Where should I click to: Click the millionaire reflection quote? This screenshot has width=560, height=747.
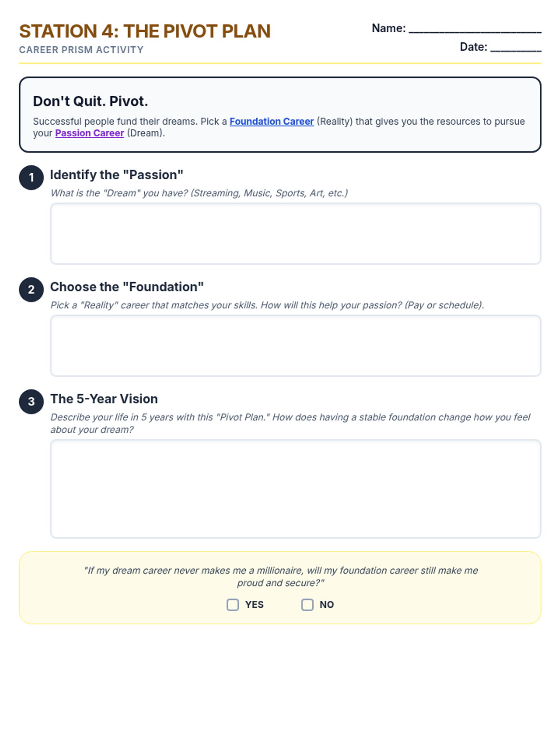click(x=280, y=577)
